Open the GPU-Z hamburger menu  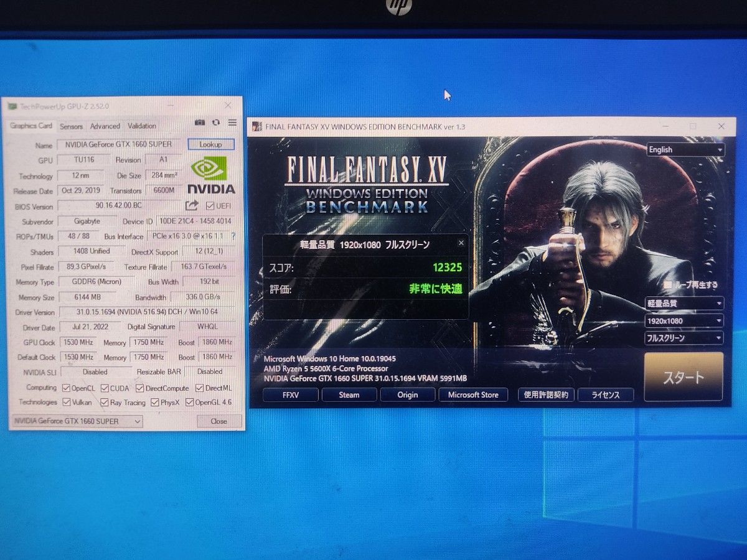coord(232,123)
